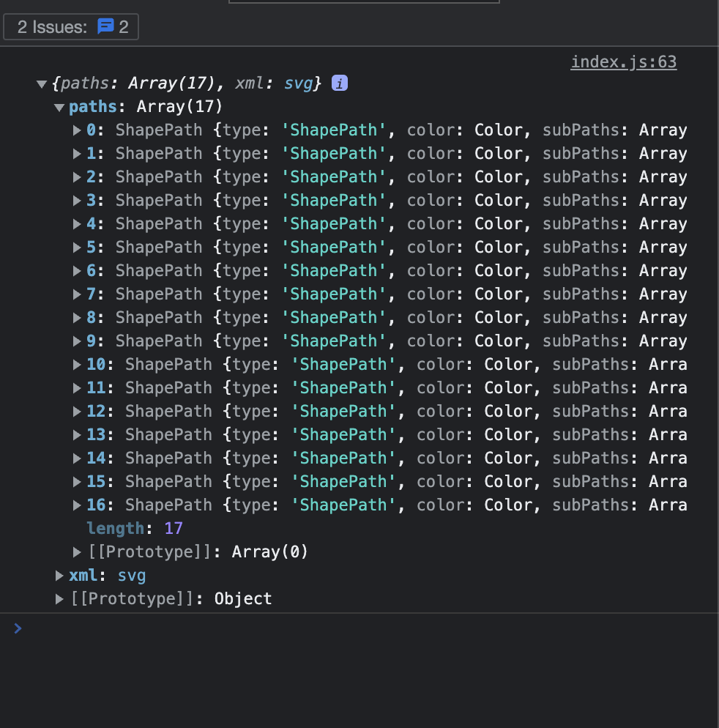
Task: Expand the [[Prototype]]: Object entry
Action: tap(59, 599)
